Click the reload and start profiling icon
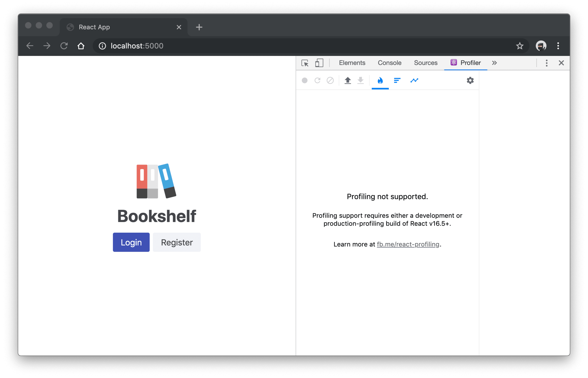 (318, 80)
